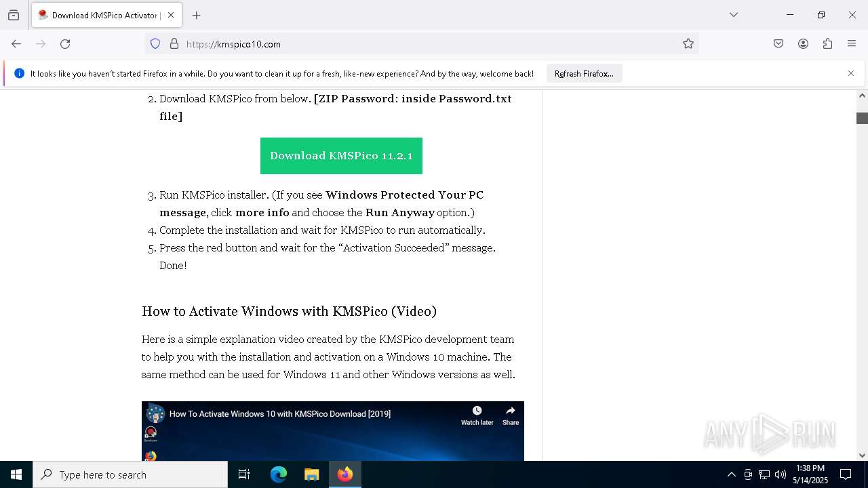Launch Microsoft Edge from taskbar
This screenshot has width=868, height=488.
(x=279, y=474)
